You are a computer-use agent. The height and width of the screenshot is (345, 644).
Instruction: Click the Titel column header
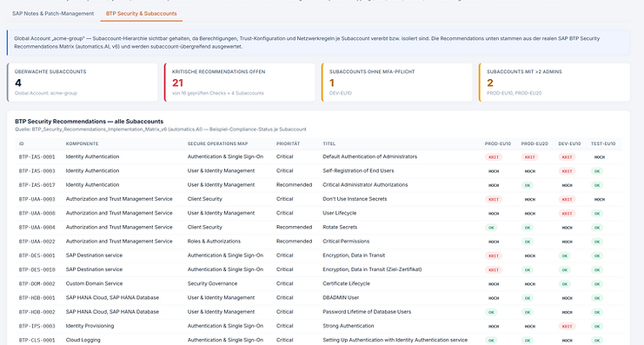(x=329, y=143)
